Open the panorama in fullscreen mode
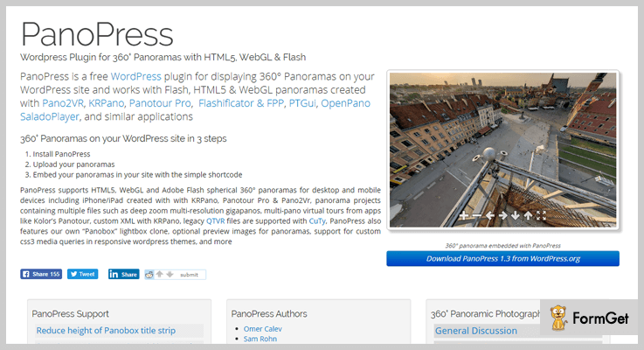 (x=541, y=215)
